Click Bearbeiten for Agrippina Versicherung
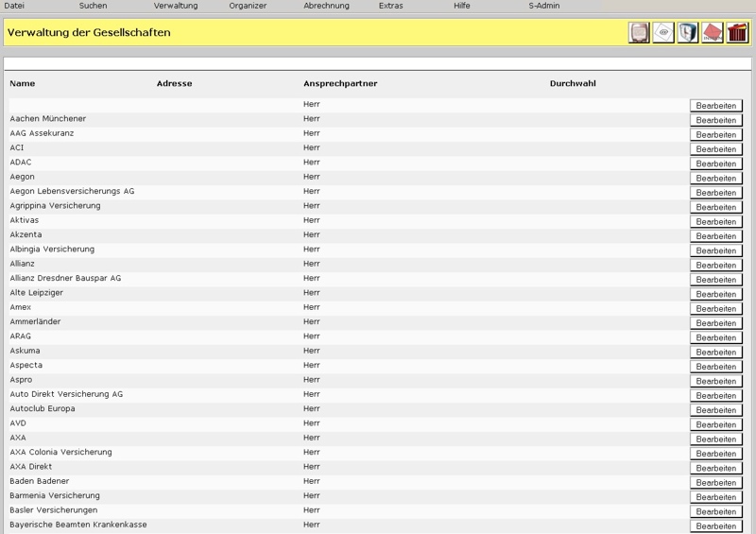The image size is (756, 534). click(716, 207)
